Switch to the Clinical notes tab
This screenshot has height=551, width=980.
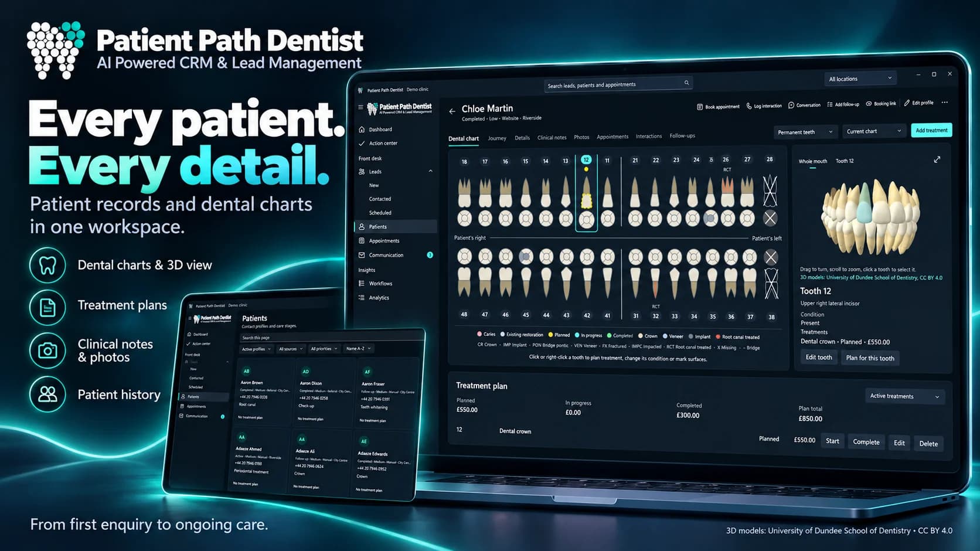point(552,138)
